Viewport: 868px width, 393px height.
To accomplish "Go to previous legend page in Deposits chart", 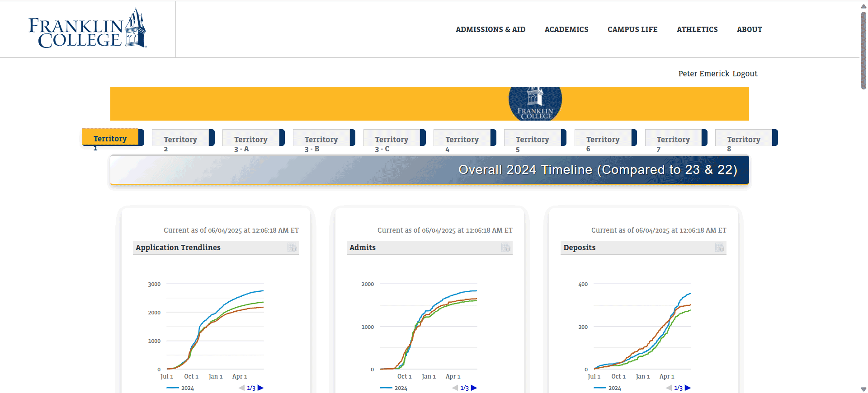I will click(x=669, y=388).
